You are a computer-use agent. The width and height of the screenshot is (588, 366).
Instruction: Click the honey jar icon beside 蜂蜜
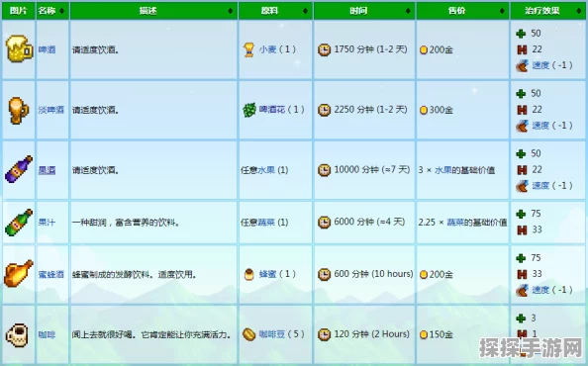point(248,274)
